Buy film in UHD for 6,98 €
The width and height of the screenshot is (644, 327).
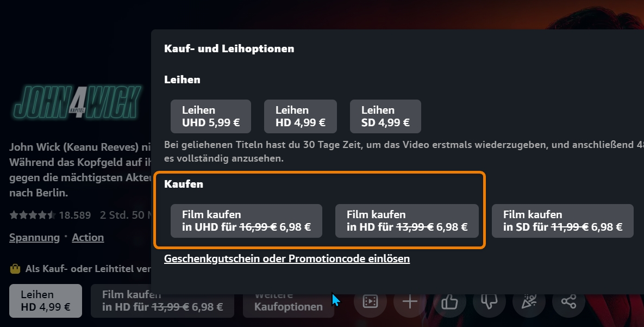246,221
